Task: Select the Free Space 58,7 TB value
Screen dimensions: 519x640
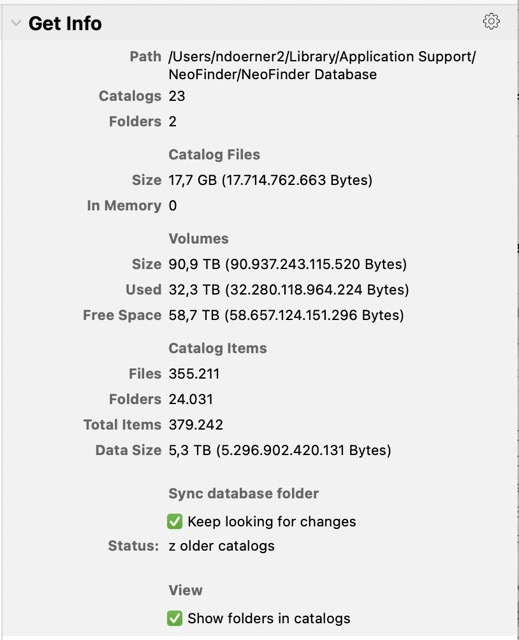Action: 286,315
